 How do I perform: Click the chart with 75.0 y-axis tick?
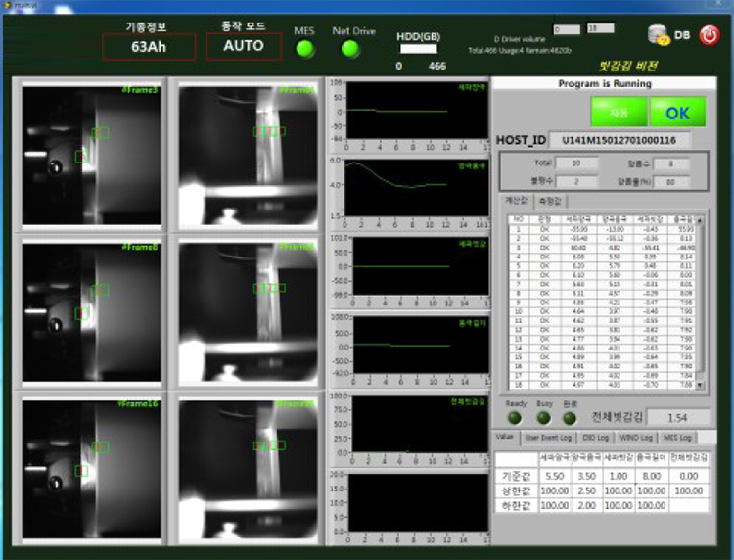pos(420,424)
